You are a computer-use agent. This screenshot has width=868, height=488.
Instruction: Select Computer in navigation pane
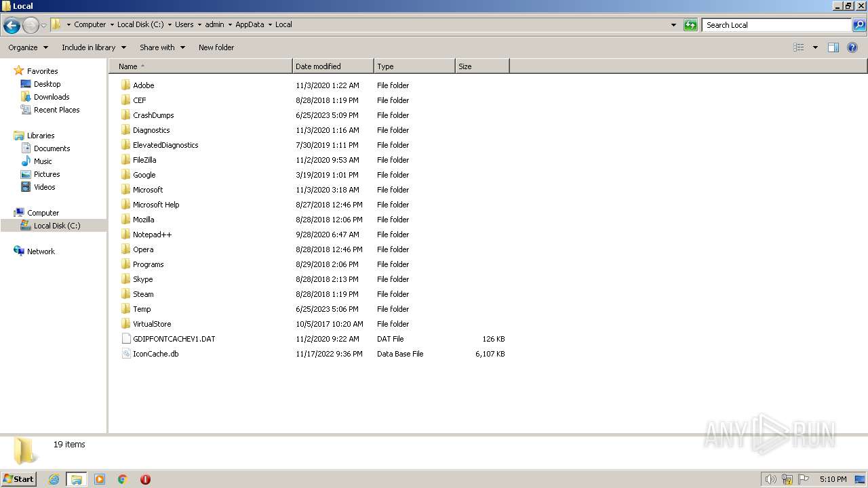[x=43, y=213]
